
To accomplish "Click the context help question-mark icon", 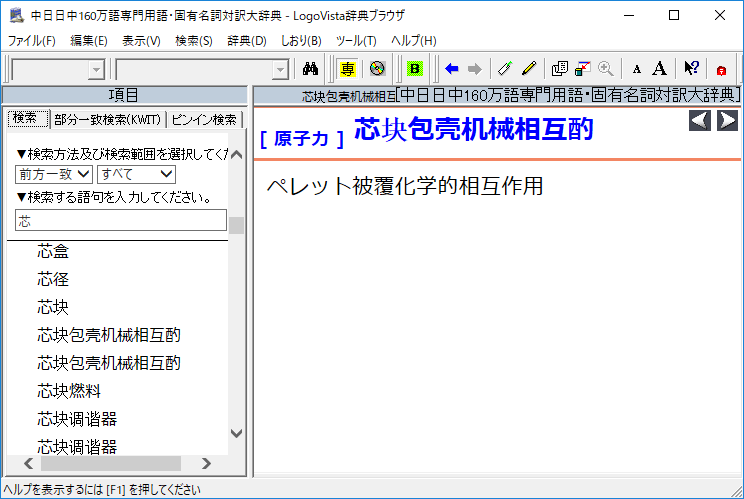I will [x=691, y=69].
